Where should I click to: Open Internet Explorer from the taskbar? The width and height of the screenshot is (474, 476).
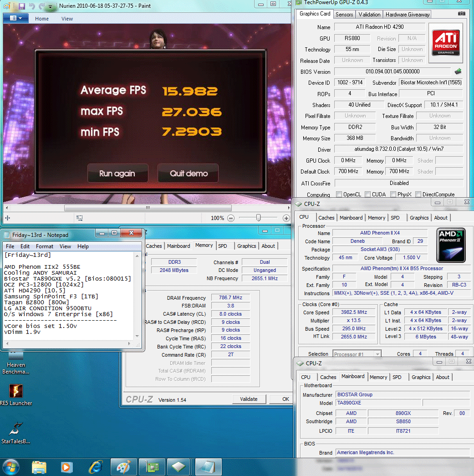click(96, 467)
